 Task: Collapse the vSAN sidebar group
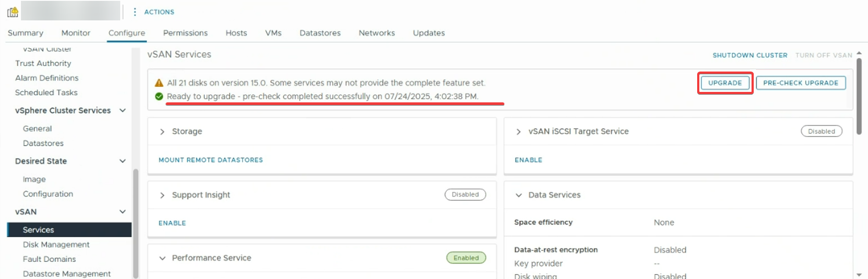tap(123, 212)
